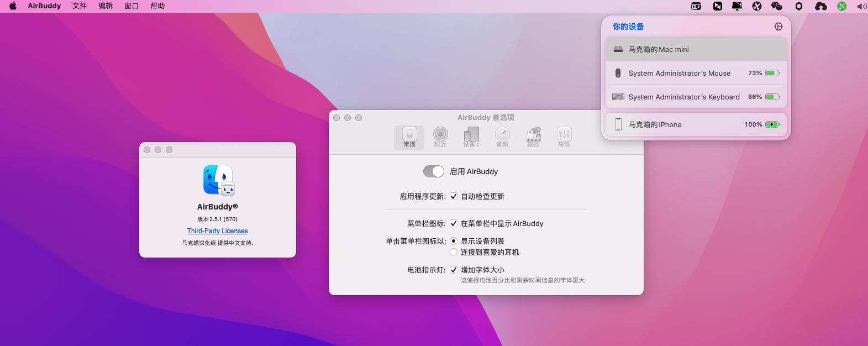Viewport: 868px width, 346px height.
Task: Select the 连接到喜爱的耳机 radio button
Action: pos(454,252)
